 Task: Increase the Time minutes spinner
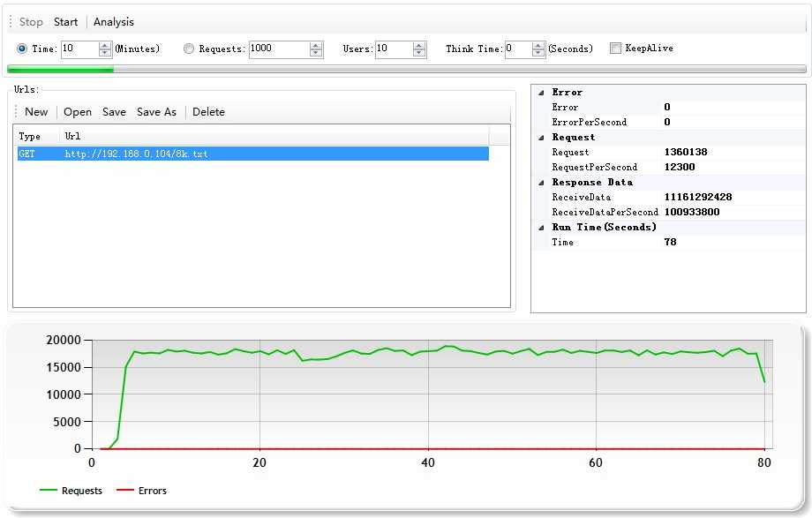pyautogui.click(x=105, y=46)
